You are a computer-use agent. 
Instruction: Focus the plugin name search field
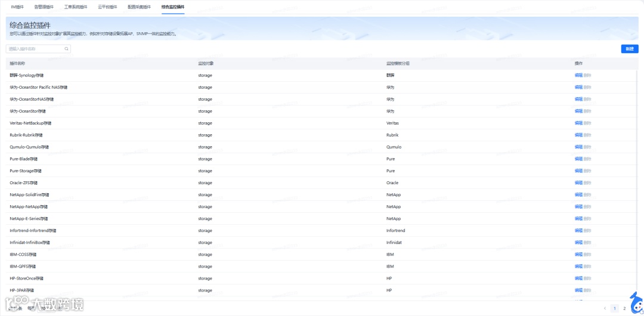pos(38,49)
